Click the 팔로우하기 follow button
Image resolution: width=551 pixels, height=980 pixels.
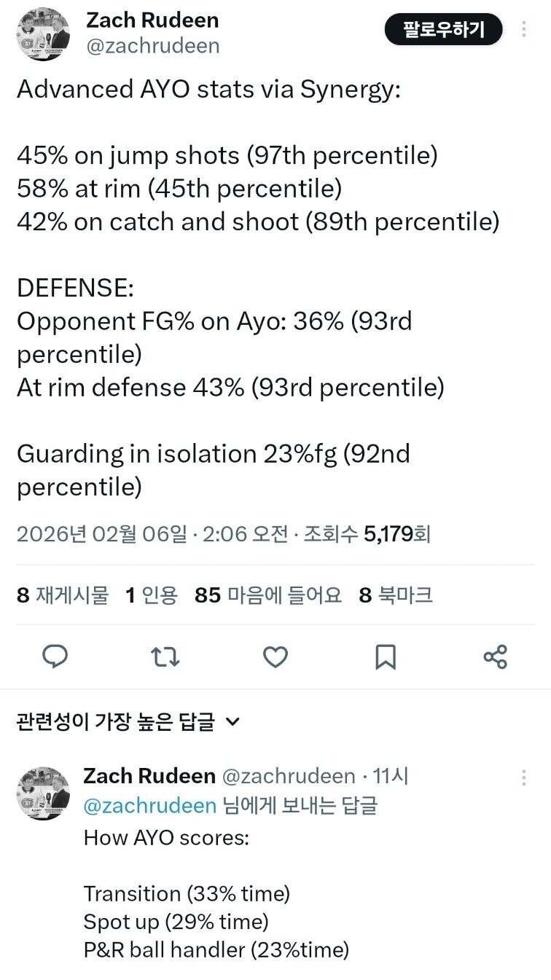pos(444,30)
